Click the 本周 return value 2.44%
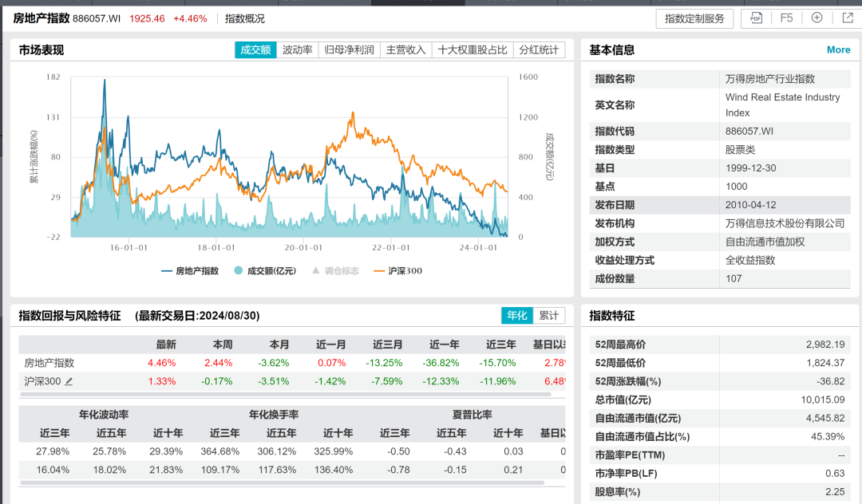Viewport: 862px width, 504px height. click(218, 363)
